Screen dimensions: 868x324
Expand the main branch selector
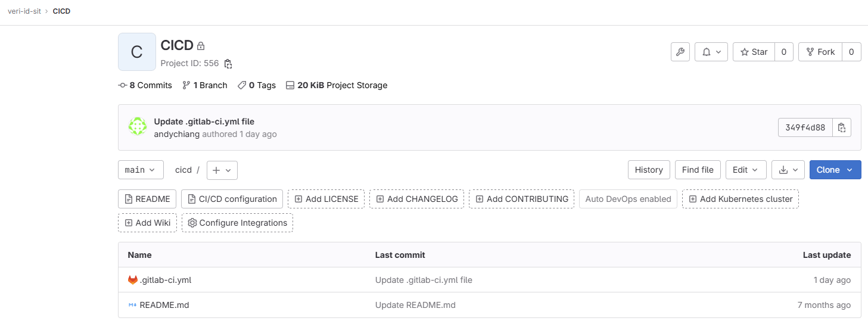[x=141, y=170]
